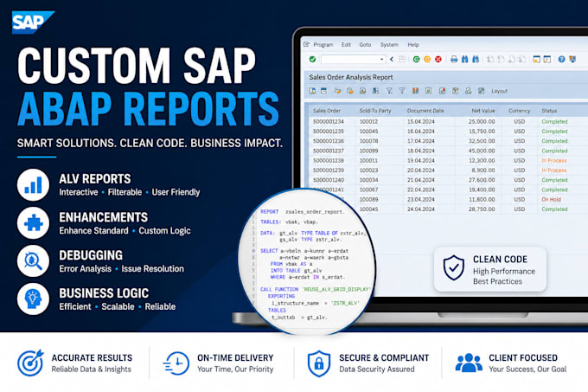
Task: Click the Status column header
Action: [x=549, y=111]
